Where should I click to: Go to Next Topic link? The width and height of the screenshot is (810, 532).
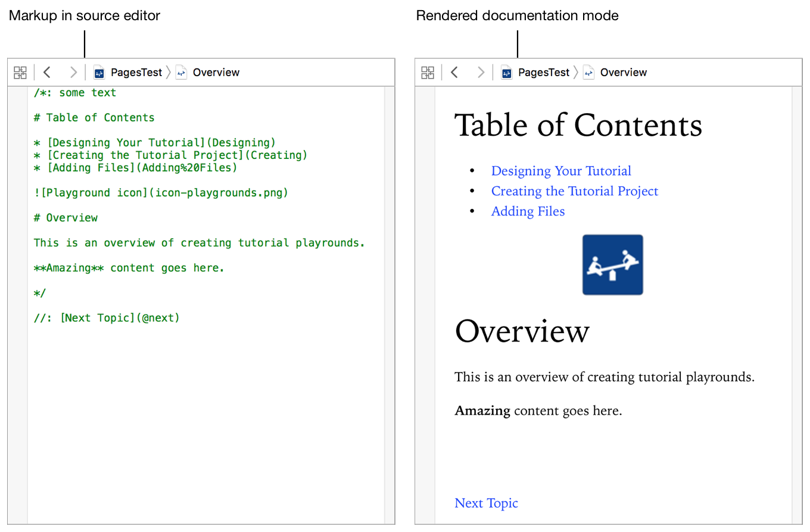tap(486, 503)
